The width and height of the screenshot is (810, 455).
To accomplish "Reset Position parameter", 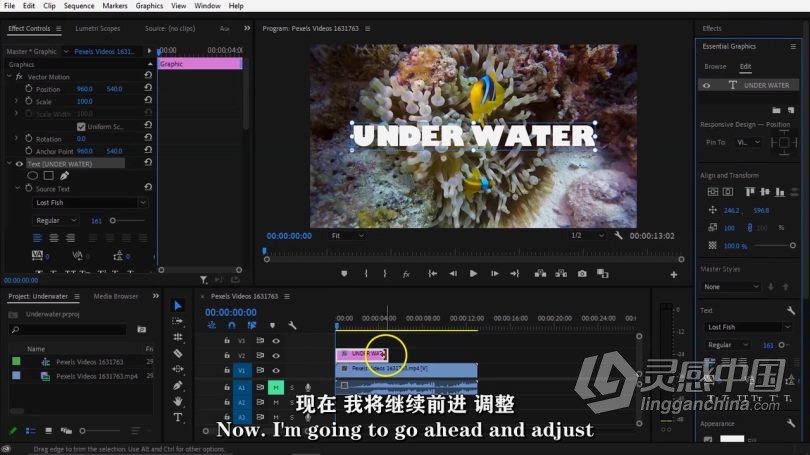I will [148, 89].
